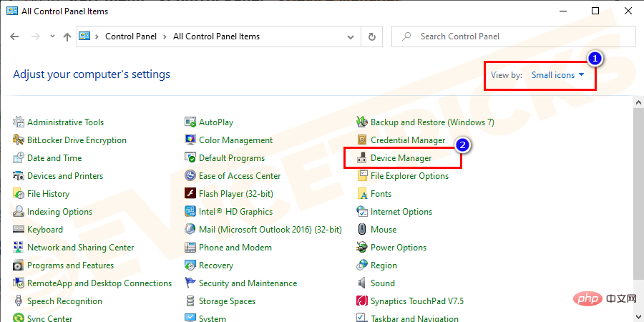Click Internet Options icon
Viewport: 644px width, 322px height.
pyautogui.click(x=362, y=212)
